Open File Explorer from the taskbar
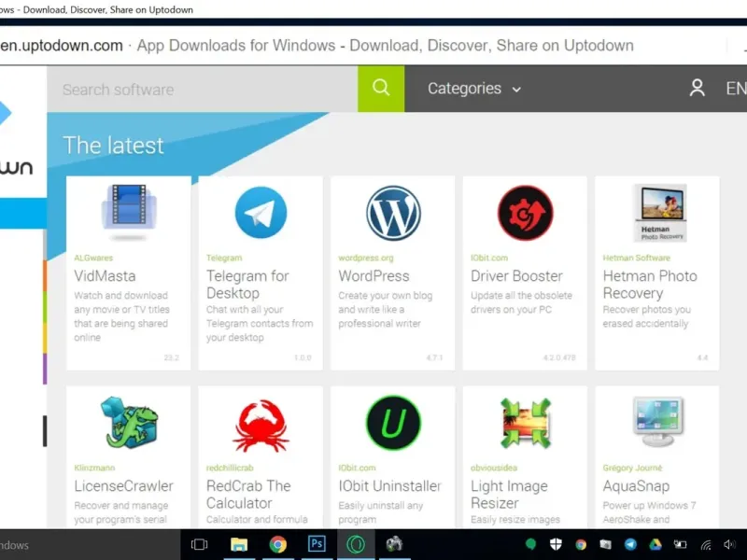This screenshot has height=560, width=747. (239, 544)
